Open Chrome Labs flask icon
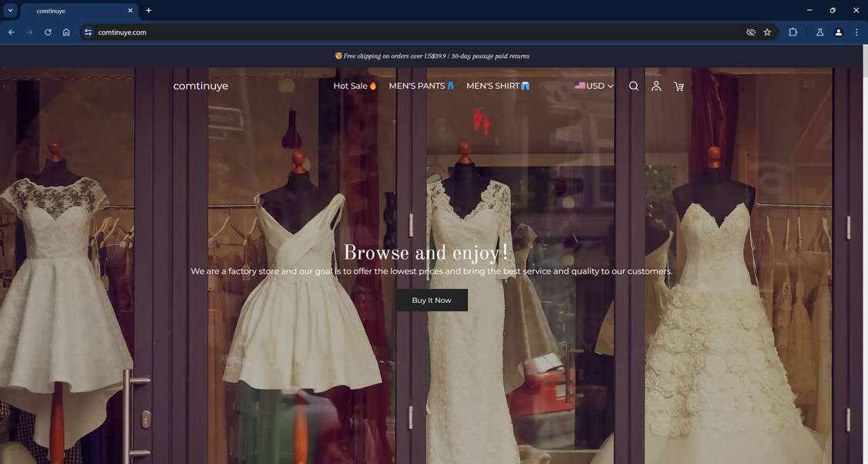868x464 pixels. tap(819, 32)
